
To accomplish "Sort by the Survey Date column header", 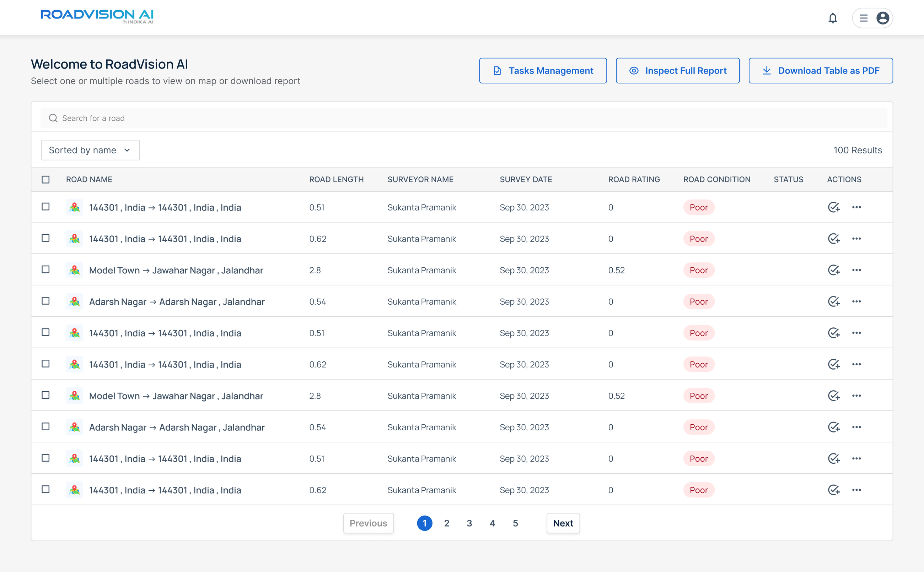I will [x=526, y=179].
